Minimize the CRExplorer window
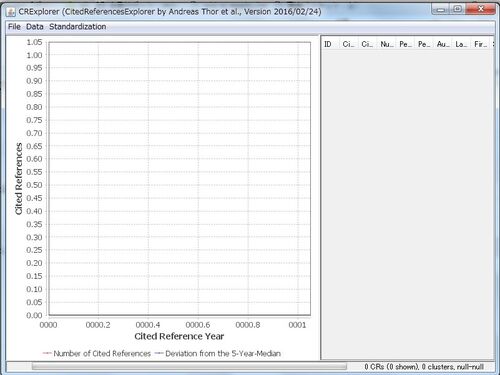Screen dimensions: 500x375 [x=441, y=9]
